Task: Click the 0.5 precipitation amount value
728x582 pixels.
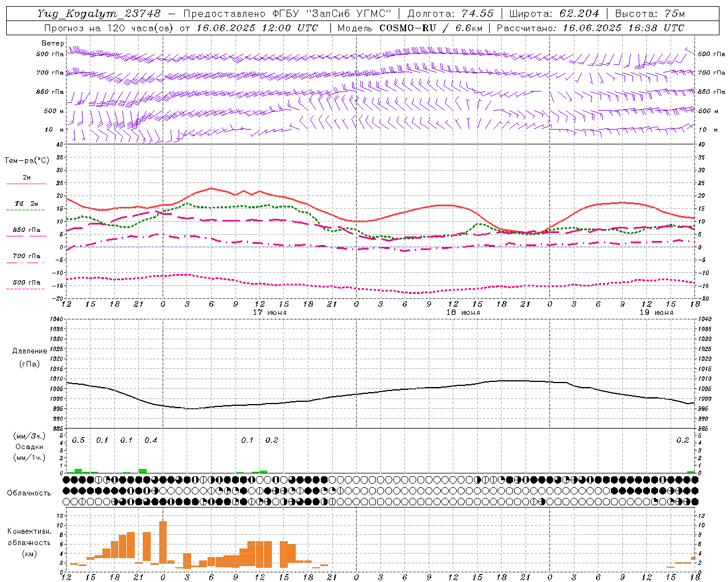Action: 78,440
